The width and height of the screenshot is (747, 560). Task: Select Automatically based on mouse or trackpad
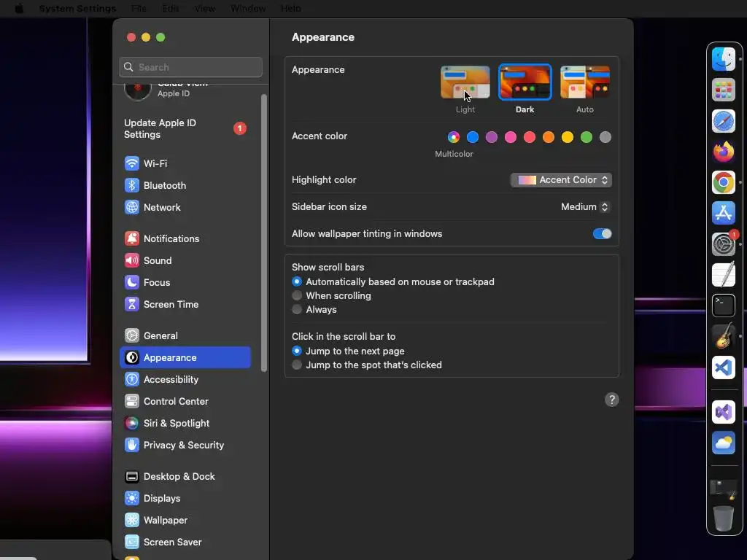point(297,282)
